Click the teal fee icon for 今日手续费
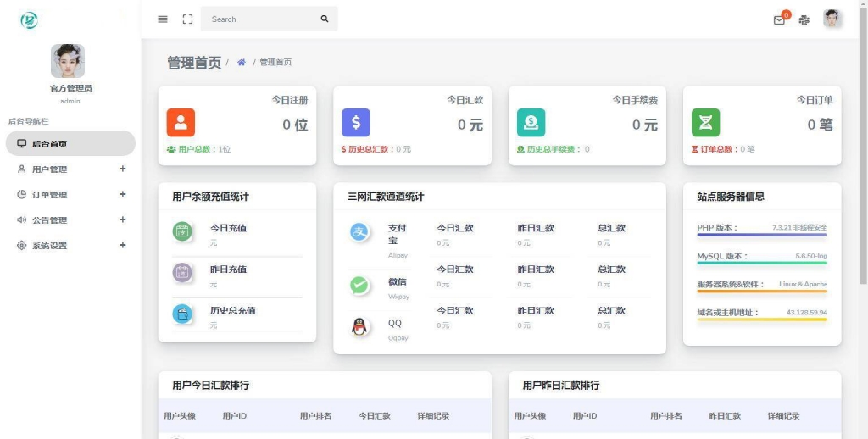The height and width of the screenshot is (439, 868). click(x=531, y=123)
